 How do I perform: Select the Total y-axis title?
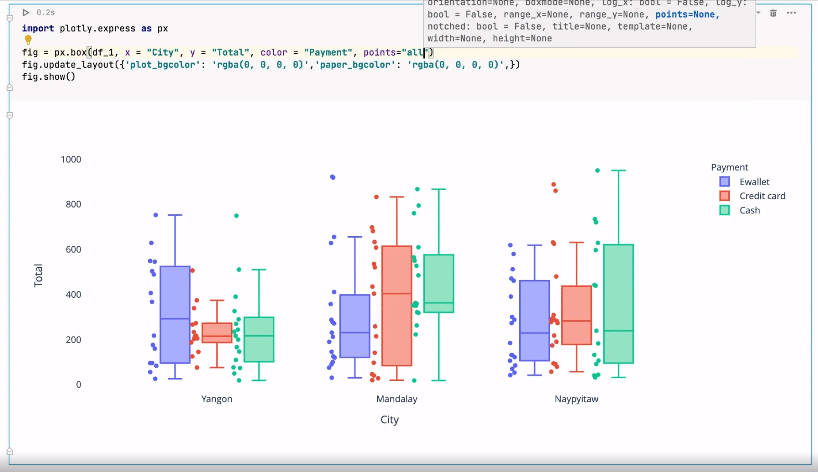39,275
